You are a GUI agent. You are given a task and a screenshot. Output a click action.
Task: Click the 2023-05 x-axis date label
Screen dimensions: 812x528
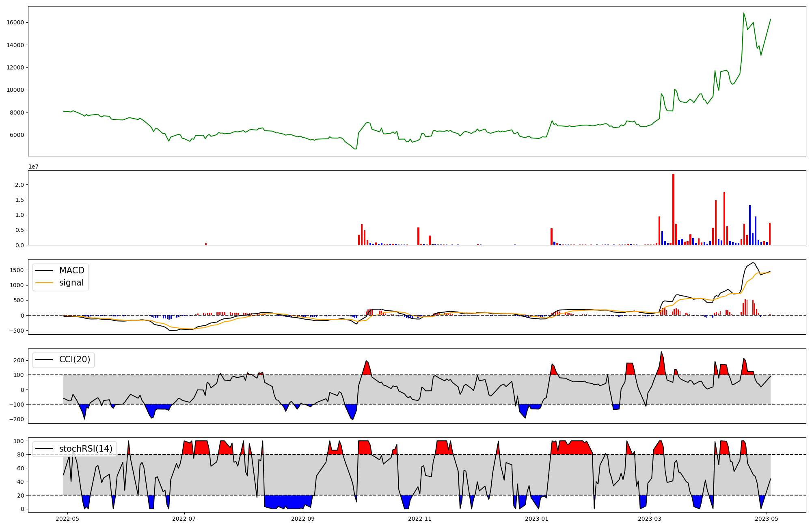pyautogui.click(x=766, y=519)
